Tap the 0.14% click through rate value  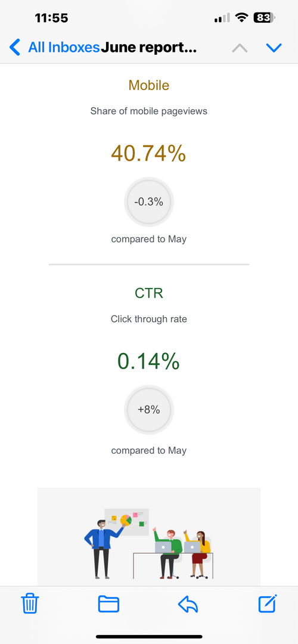[148, 361]
